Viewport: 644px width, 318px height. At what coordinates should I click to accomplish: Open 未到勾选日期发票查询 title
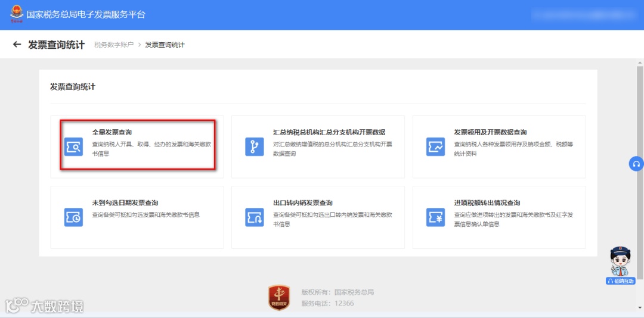[125, 202]
